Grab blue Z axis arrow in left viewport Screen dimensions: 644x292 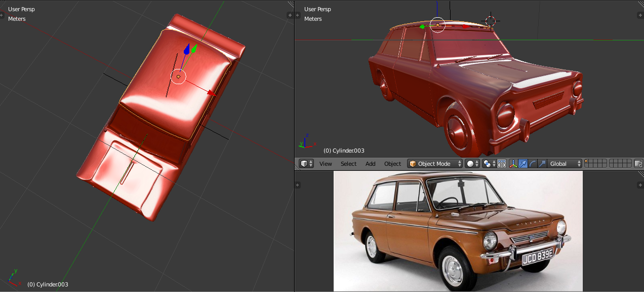[x=186, y=49]
